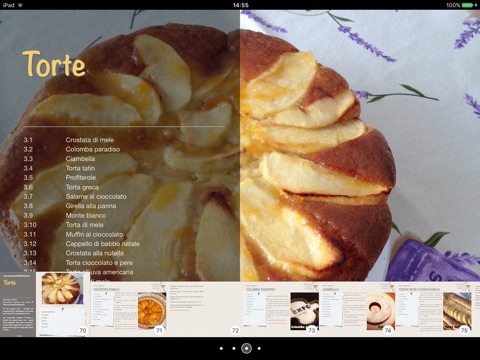The width and height of the screenshot is (480, 360).
Task: Jump to Profiterole section 3.5
Action: coord(81,178)
